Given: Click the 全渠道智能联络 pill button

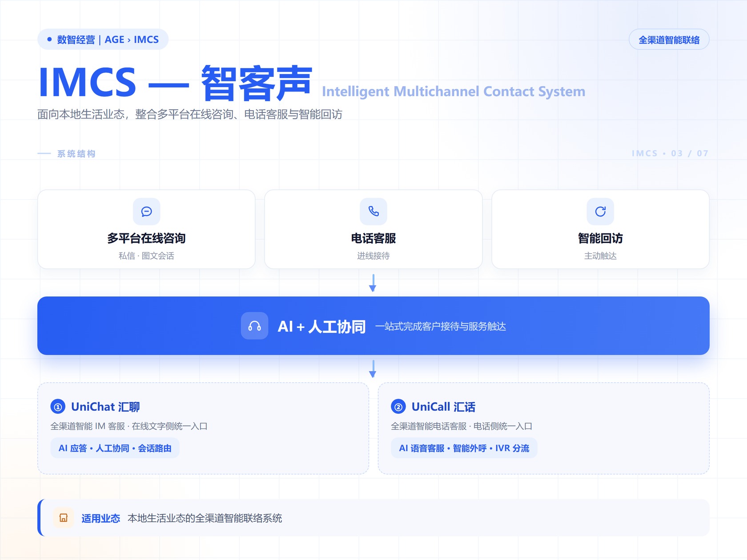Looking at the screenshot, I should [x=669, y=40].
